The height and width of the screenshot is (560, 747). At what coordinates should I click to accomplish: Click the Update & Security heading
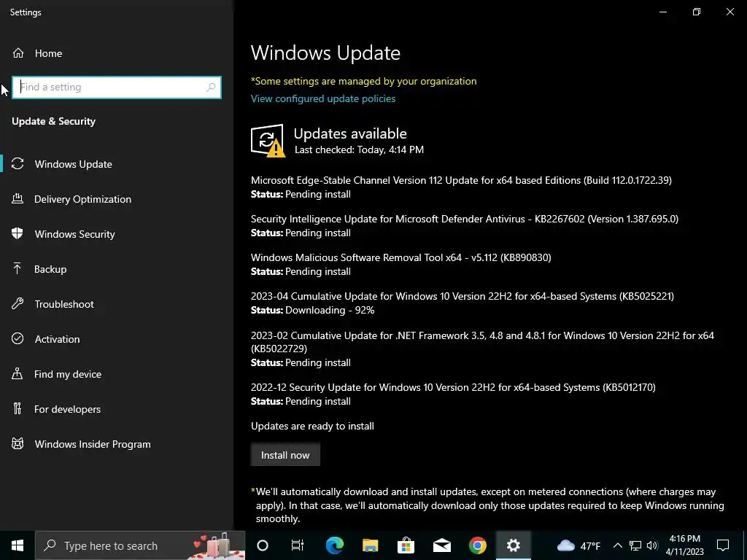53,122
